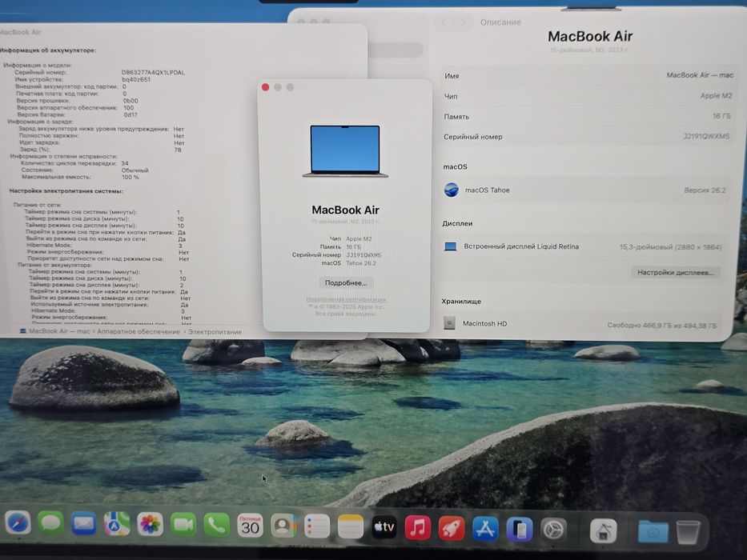The image size is (747, 560).
Task: Click the Подробнее… button
Action: pyautogui.click(x=346, y=283)
